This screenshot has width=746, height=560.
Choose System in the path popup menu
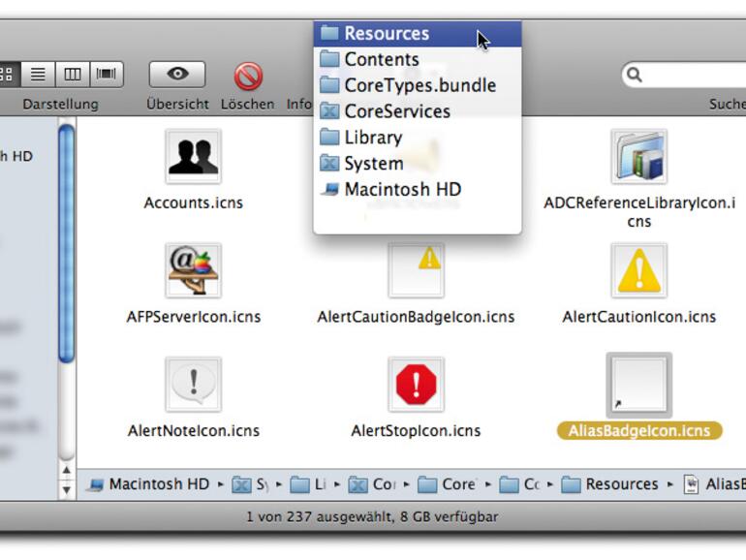[418, 163]
